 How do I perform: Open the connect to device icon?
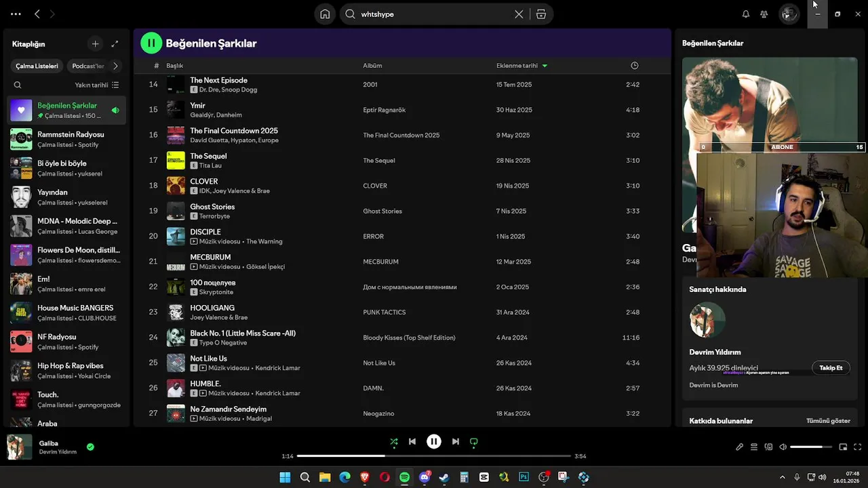click(768, 447)
